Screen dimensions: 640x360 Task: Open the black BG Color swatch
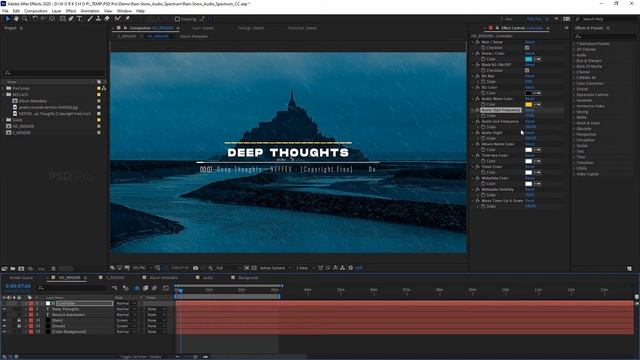tap(529, 93)
